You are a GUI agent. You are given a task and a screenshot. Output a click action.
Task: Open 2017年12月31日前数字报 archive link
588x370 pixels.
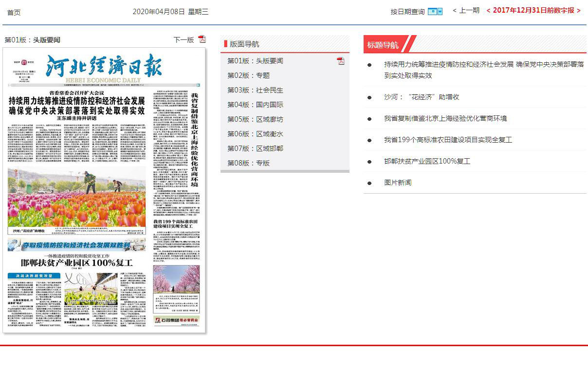point(533,10)
